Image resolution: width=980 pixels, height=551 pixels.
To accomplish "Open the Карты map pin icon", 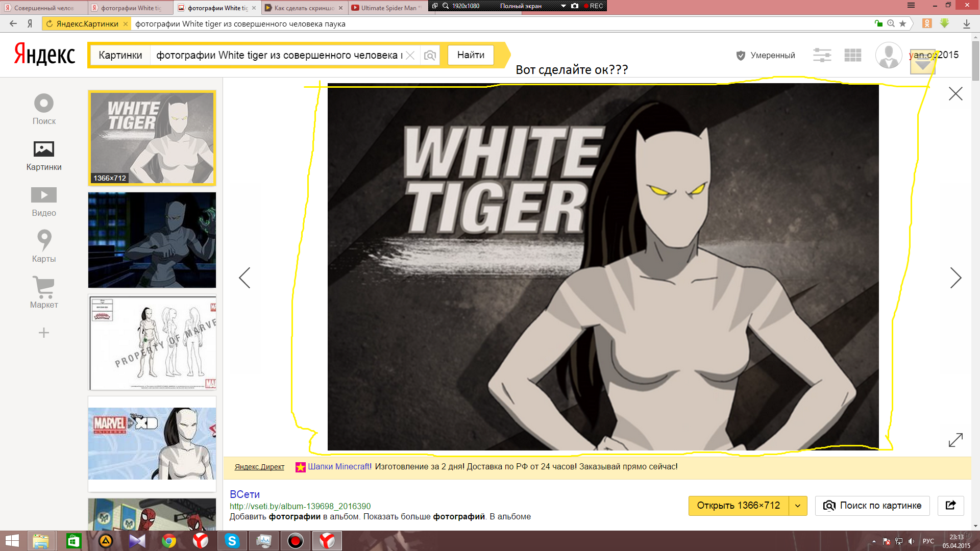I will point(44,240).
